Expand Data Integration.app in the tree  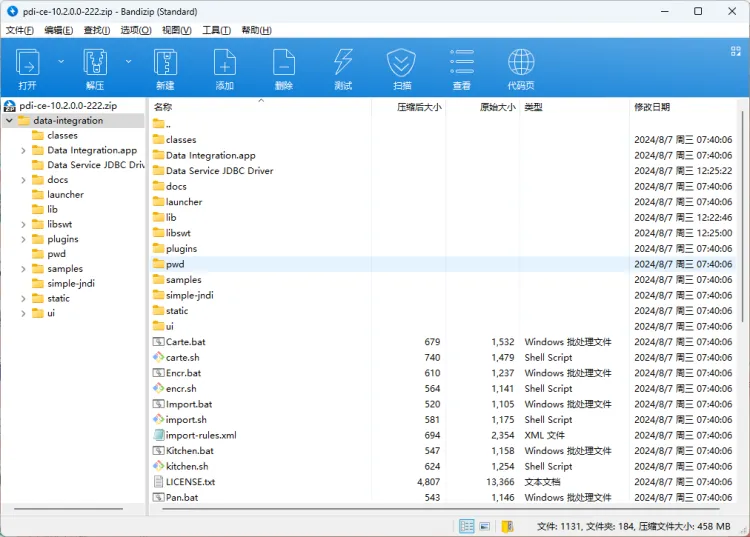click(23, 150)
